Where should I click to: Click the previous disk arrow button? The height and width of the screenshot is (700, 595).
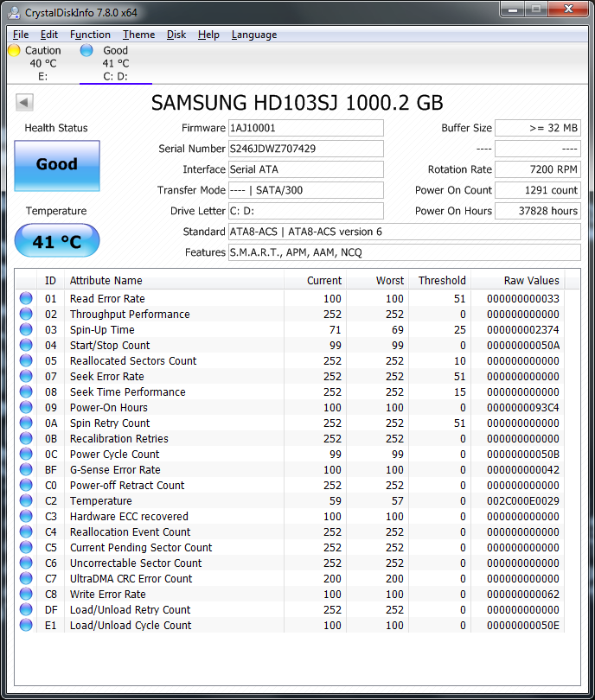pos(24,102)
